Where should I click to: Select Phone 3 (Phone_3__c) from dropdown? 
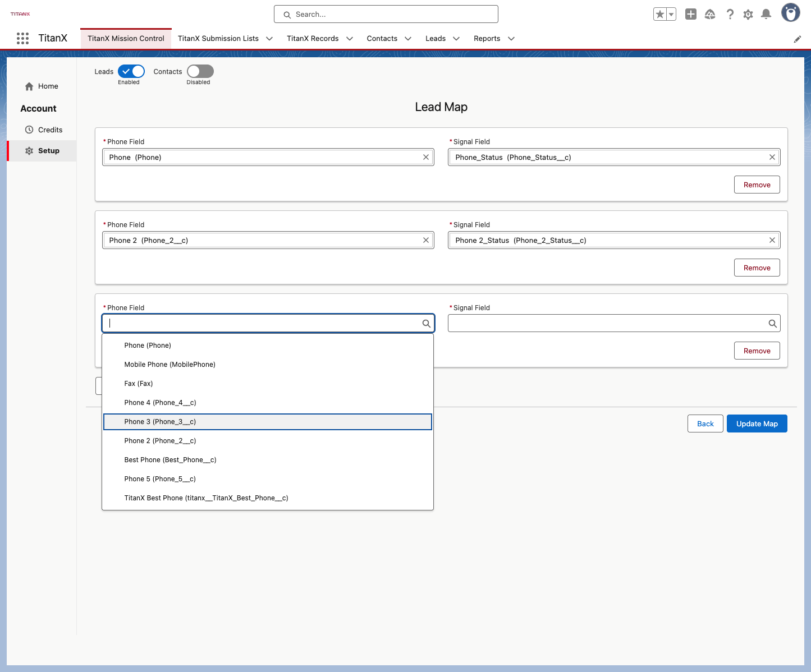(x=268, y=422)
